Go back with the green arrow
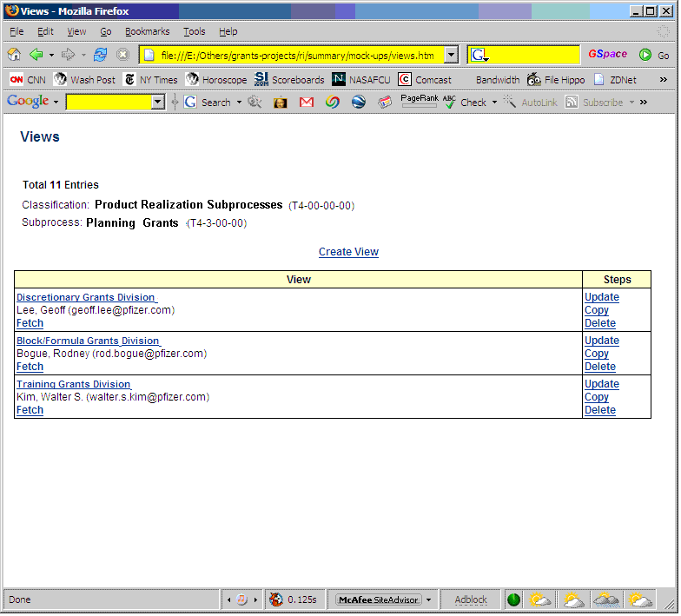 coord(36,55)
